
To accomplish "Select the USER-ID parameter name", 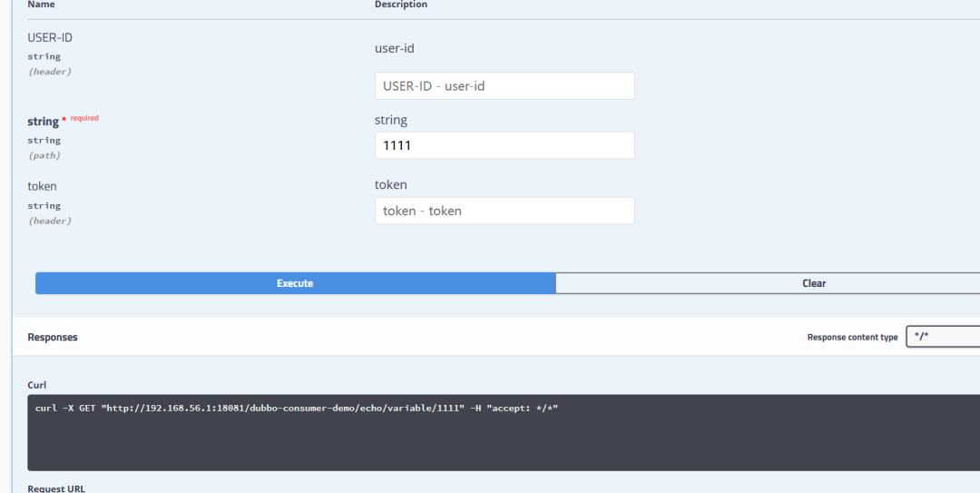I will (49, 38).
